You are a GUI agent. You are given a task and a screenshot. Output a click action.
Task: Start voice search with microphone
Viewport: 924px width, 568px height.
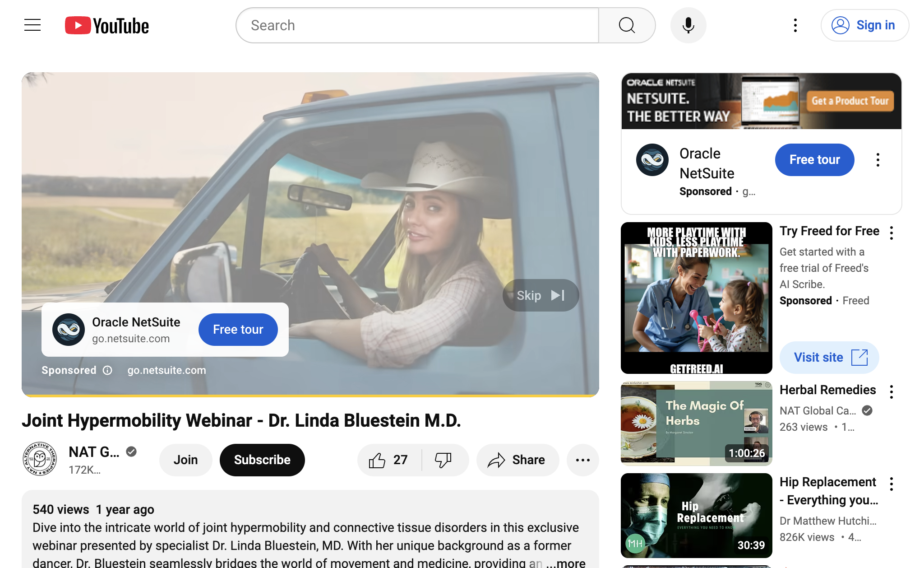688,25
